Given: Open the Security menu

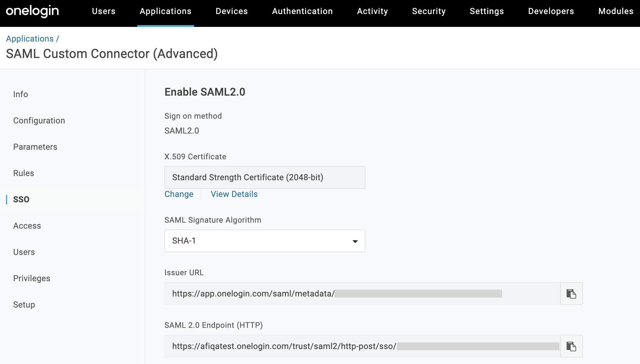Looking at the screenshot, I should coord(429,11).
